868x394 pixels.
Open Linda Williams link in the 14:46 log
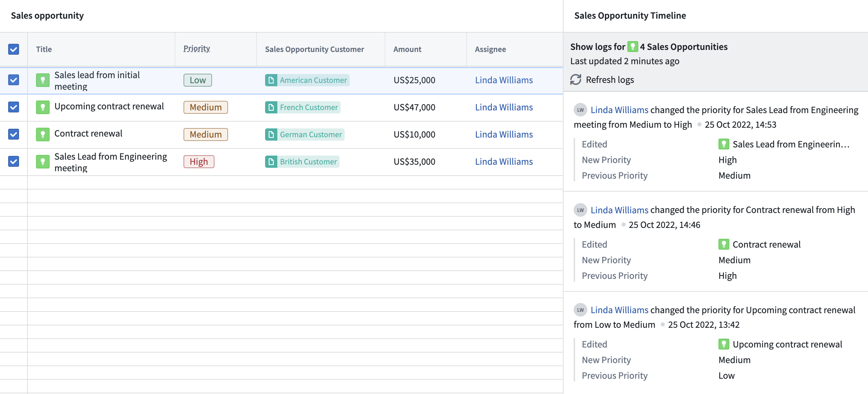[x=620, y=210]
